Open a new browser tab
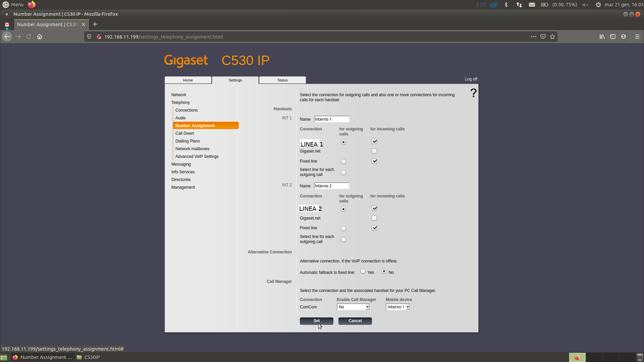 point(95,24)
